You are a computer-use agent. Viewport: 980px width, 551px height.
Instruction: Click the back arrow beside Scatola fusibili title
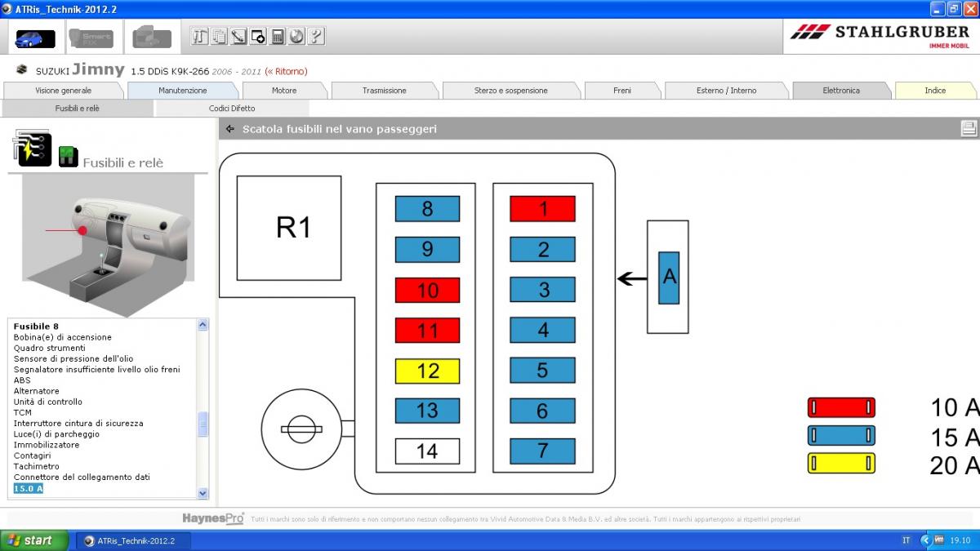pos(230,129)
